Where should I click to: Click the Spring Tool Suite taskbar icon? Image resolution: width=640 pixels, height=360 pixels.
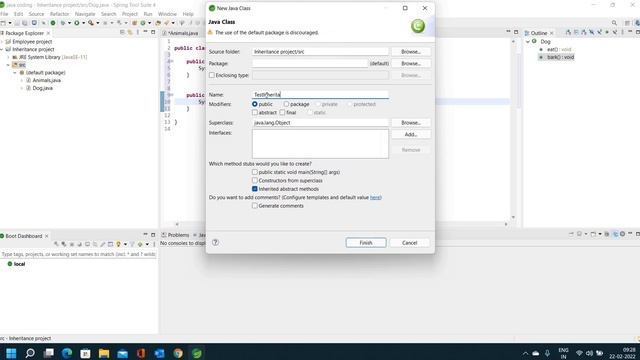point(197,353)
